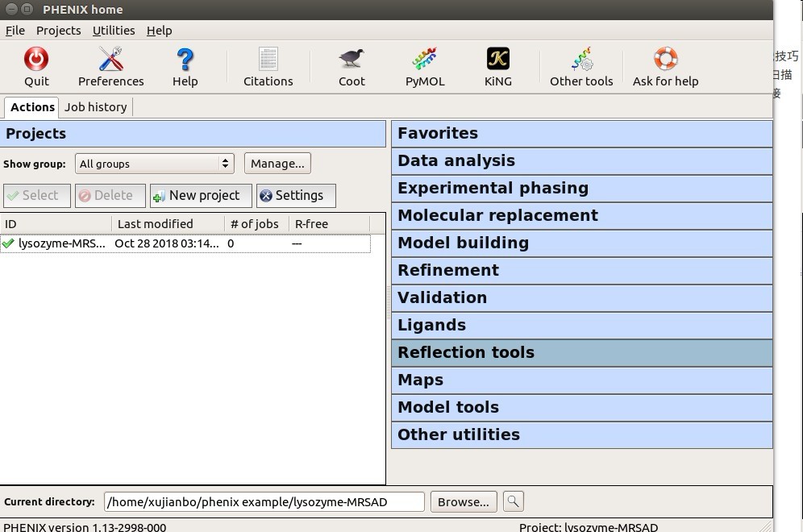Open the Projects menu

tap(58, 31)
